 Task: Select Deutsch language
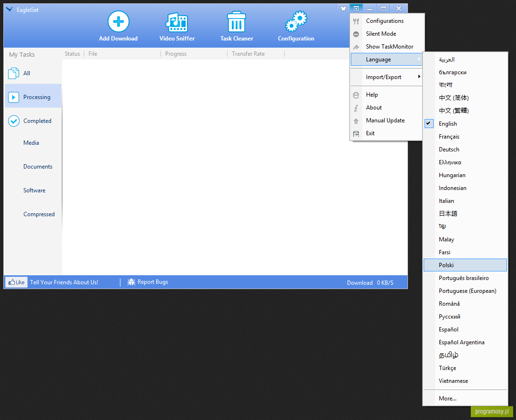click(x=466, y=150)
